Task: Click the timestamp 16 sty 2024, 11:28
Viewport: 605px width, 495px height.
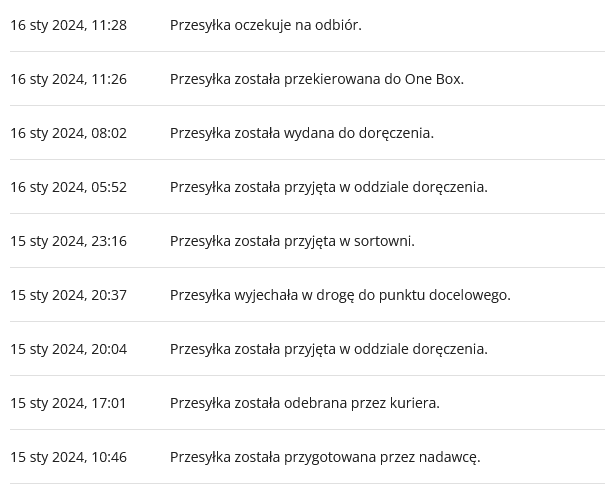Action: pos(68,25)
